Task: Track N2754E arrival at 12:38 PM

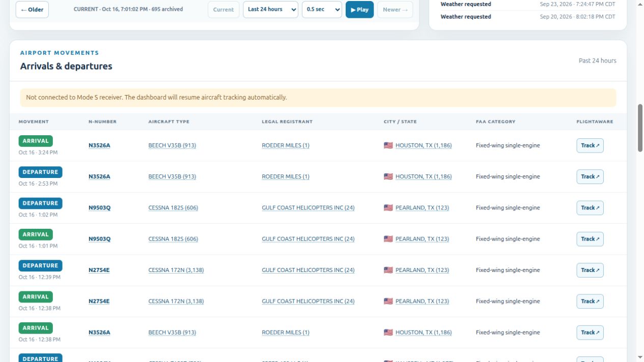Action: click(590, 301)
